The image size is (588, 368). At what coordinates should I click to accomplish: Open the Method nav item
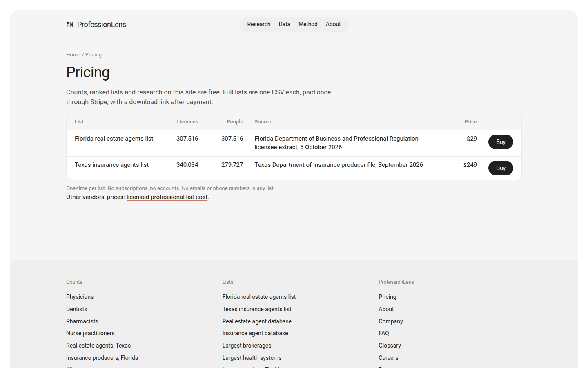[308, 24]
